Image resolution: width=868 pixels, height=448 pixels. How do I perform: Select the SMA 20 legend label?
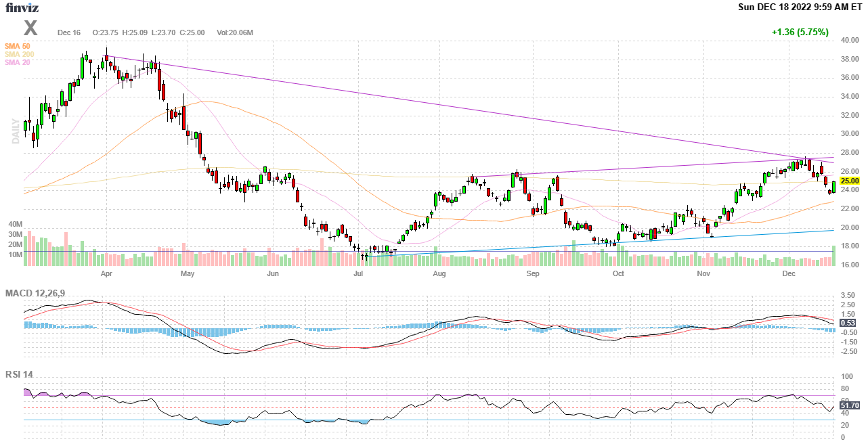pyautogui.click(x=18, y=62)
